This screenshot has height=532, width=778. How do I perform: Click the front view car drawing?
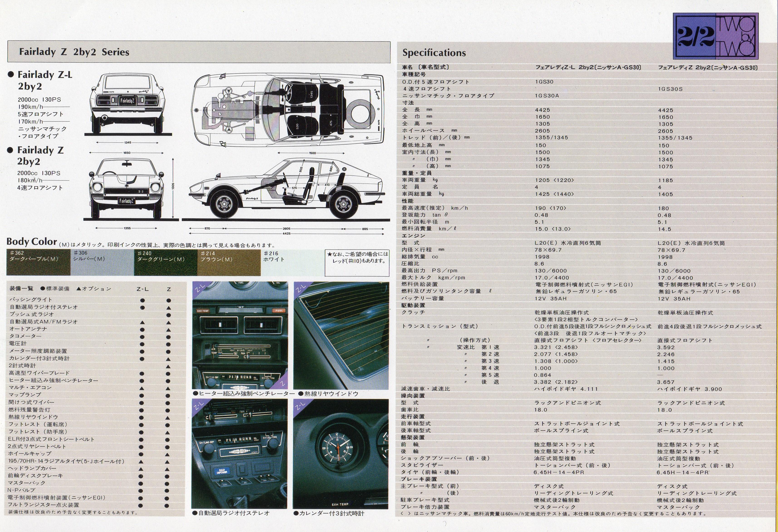click(127, 188)
